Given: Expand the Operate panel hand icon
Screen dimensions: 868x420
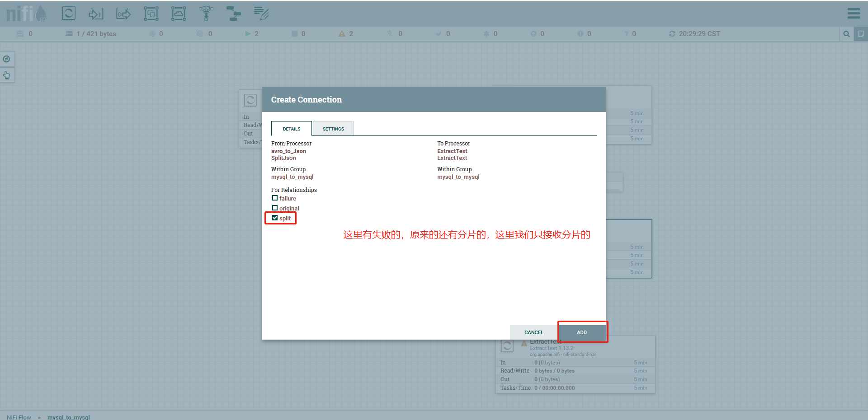Looking at the screenshot, I should click(6, 75).
